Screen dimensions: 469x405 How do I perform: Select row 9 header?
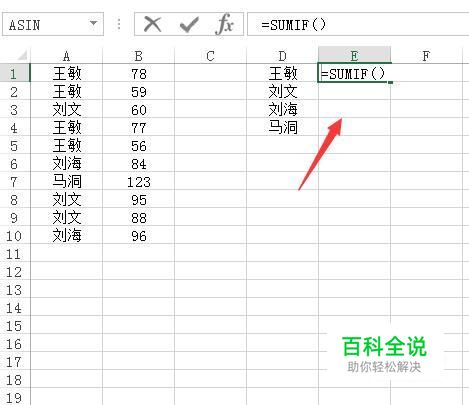point(15,217)
